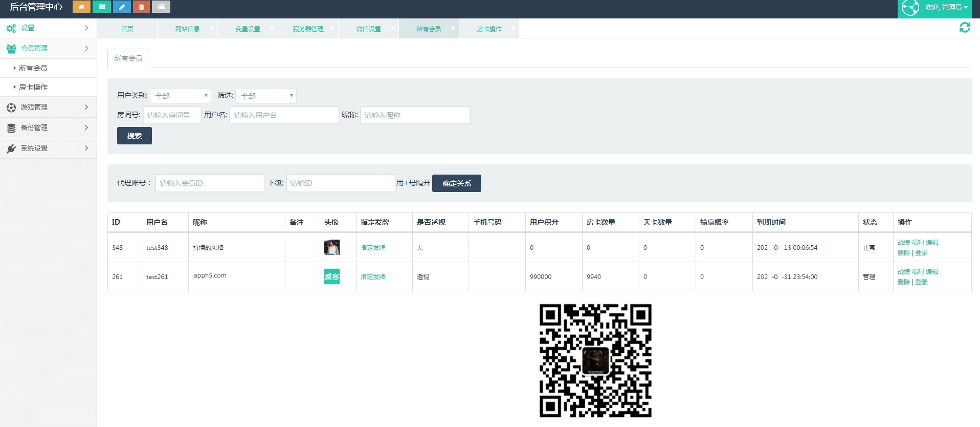The width and height of the screenshot is (980, 427).
Task: Open the 欢迎, 管理员 user dropdown
Action: tap(946, 8)
